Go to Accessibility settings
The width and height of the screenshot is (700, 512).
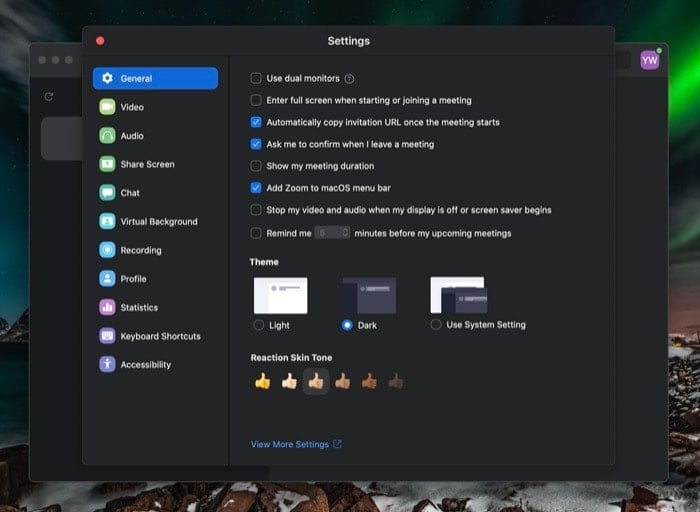tap(155, 364)
